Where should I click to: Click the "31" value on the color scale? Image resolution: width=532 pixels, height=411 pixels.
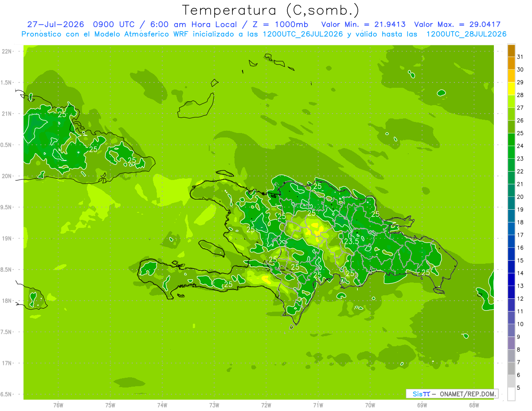[x=520, y=57]
